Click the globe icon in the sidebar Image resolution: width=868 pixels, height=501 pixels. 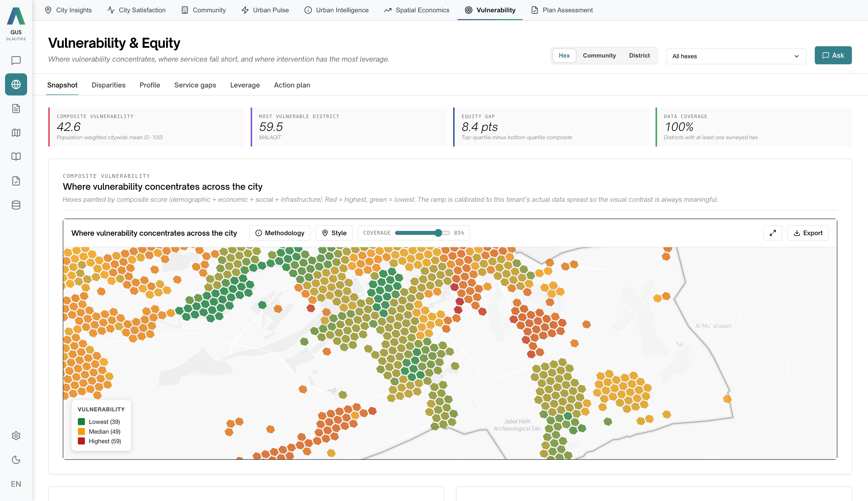(x=16, y=84)
